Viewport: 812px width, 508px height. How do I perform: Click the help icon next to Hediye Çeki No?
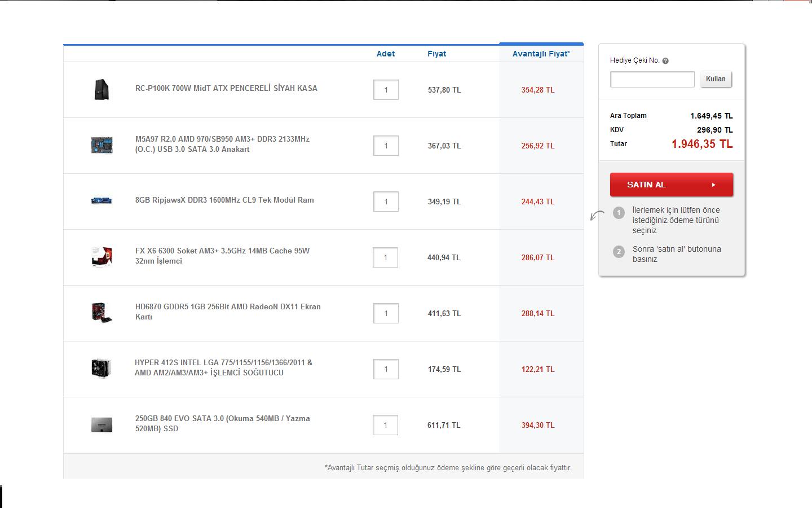point(665,61)
